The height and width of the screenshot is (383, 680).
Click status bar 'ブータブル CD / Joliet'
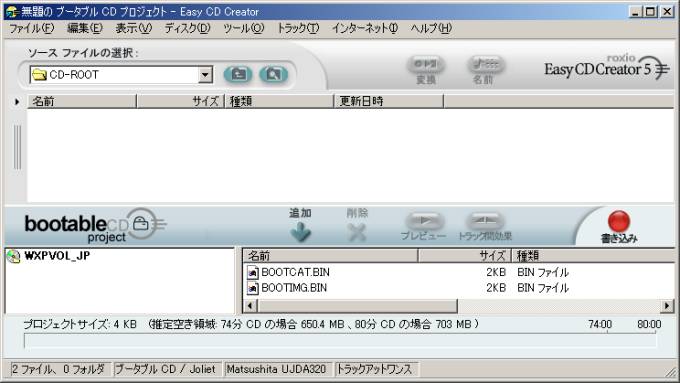167,369
